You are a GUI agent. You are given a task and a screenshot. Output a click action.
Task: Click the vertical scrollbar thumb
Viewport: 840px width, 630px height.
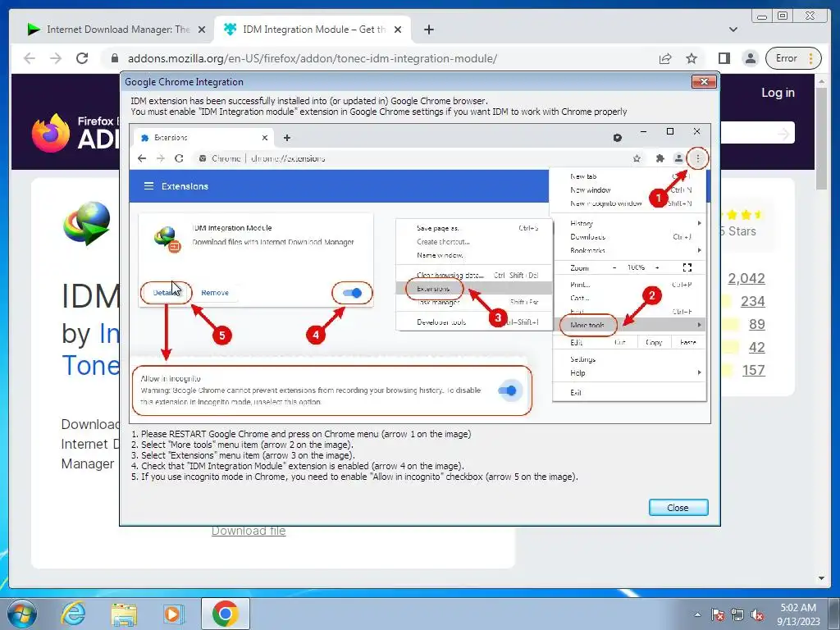(821, 138)
